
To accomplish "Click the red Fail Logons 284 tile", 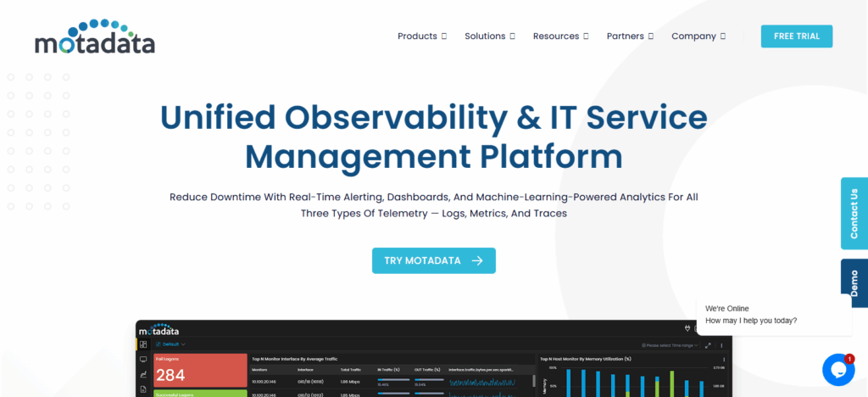I will [x=199, y=371].
